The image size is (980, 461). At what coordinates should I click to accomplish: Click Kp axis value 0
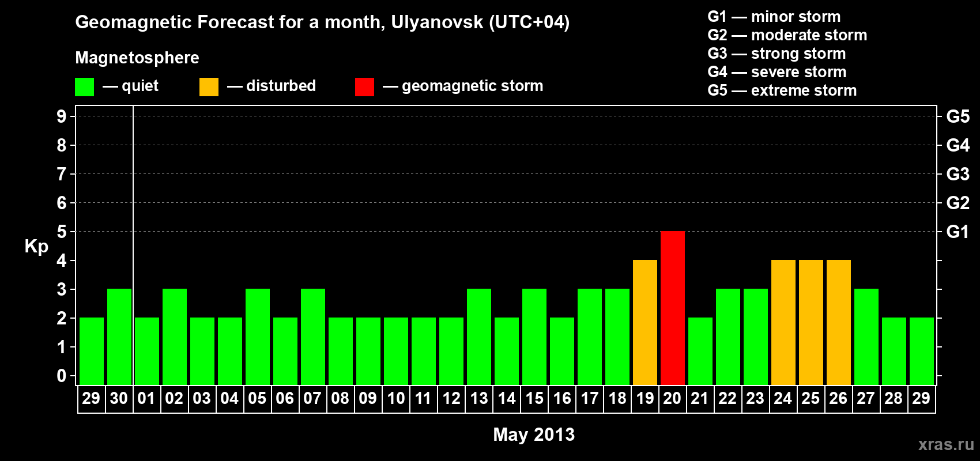click(x=62, y=376)
